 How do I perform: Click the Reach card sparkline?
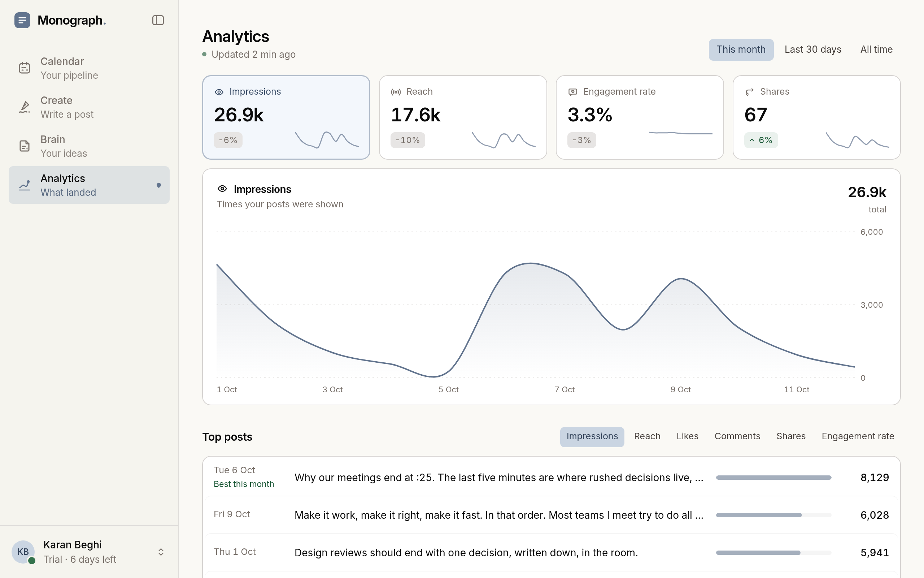point(504,140)
